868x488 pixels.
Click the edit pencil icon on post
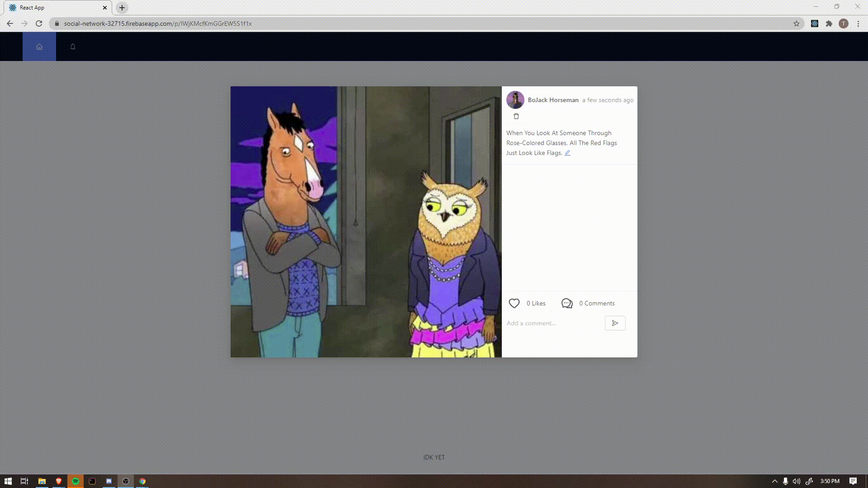point(567,153)
